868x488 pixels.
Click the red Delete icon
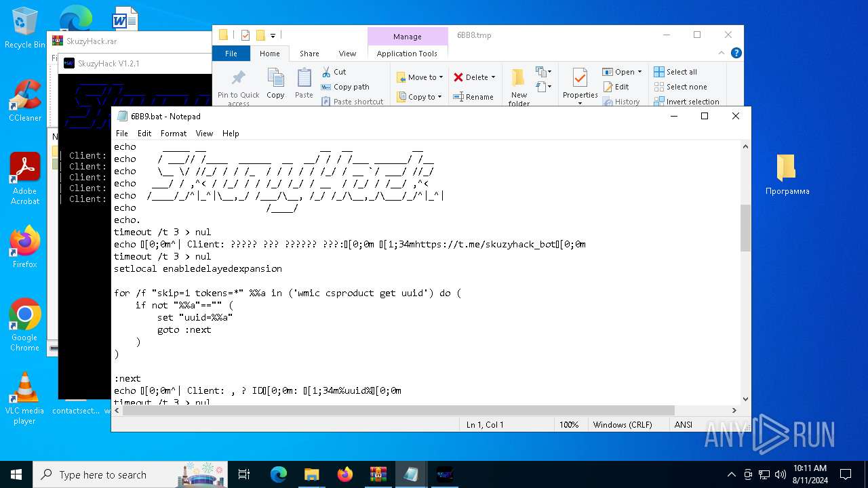coord(458,77)
